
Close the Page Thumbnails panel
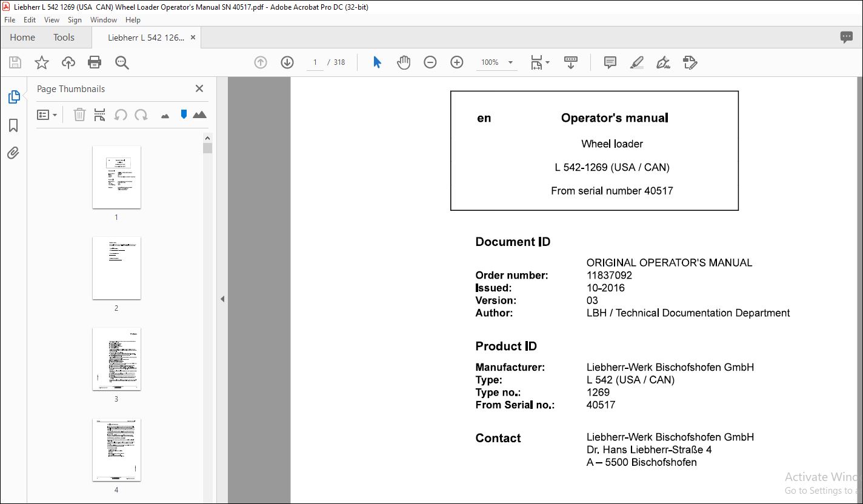pos(199,88)
